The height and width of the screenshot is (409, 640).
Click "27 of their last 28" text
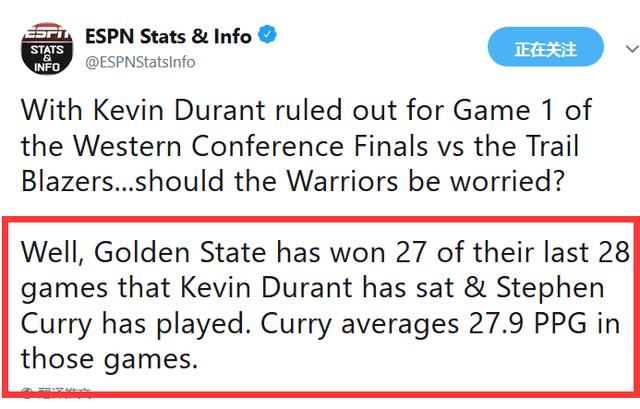513,252
